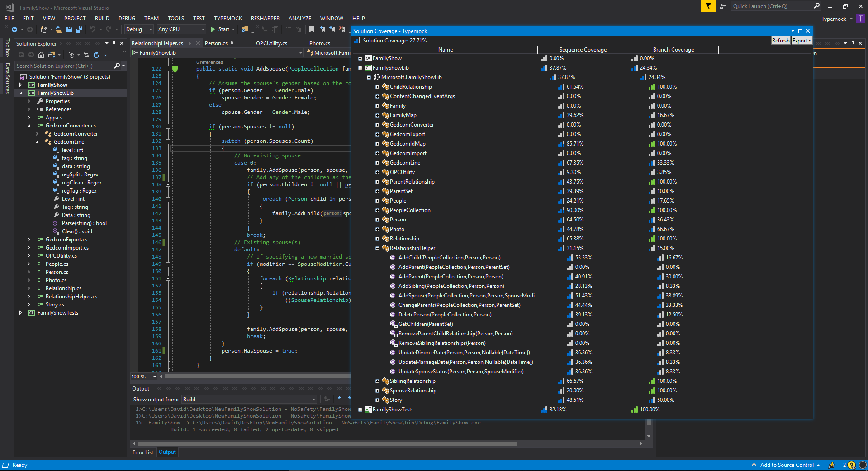Click Sync with Active Document icon

tap(86, 55)
